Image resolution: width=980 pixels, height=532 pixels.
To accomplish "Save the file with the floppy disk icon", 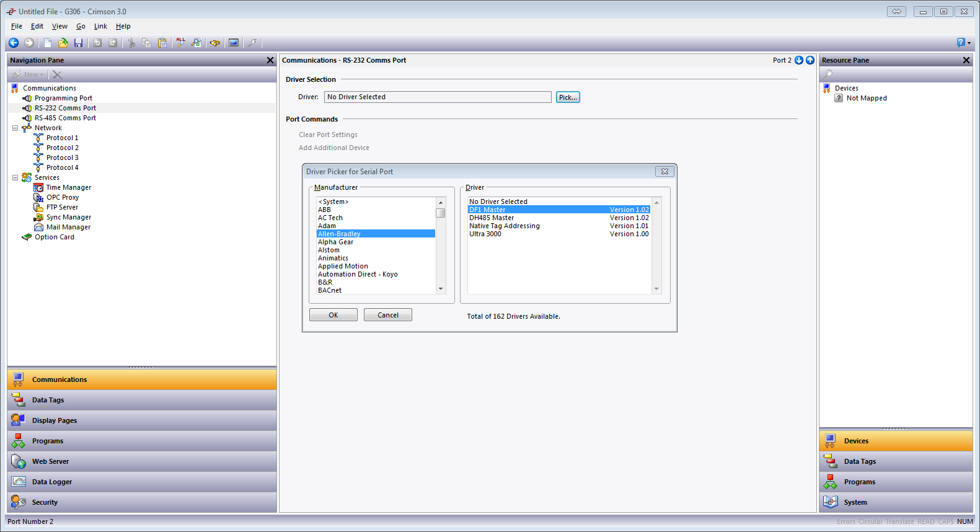I will [x=78, y=43].
